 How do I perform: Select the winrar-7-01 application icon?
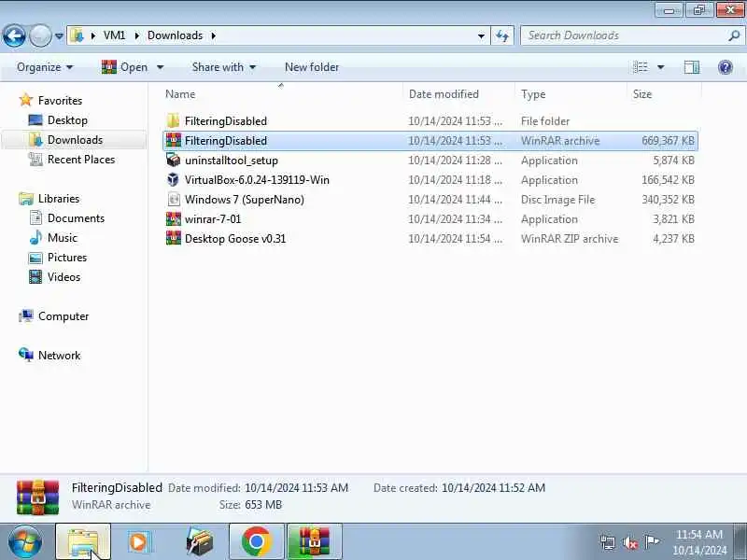[173, 219]
